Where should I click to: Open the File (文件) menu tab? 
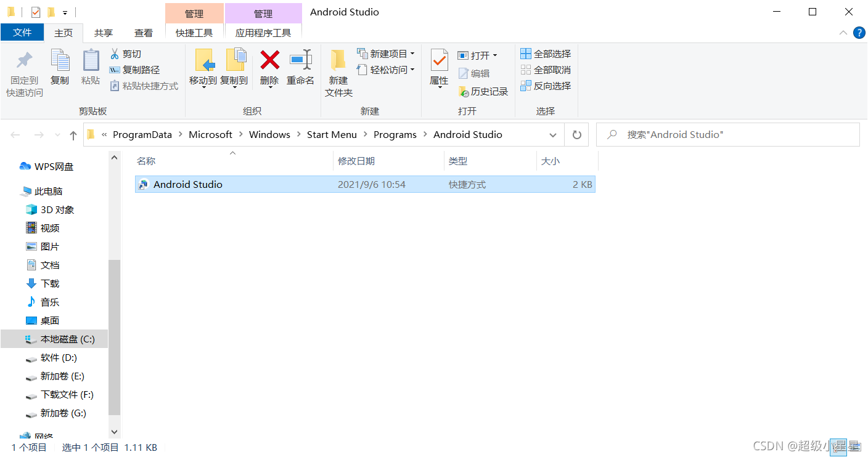[22, 33]
